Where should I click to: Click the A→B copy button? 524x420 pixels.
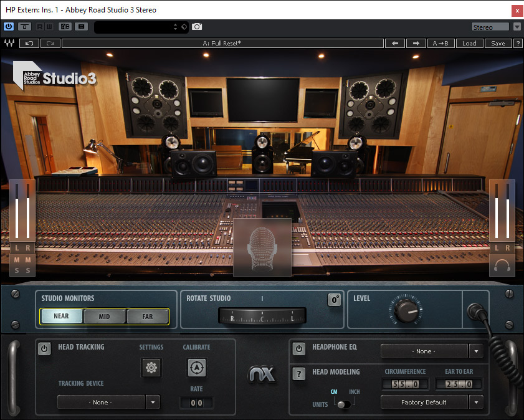coord(441,44)
